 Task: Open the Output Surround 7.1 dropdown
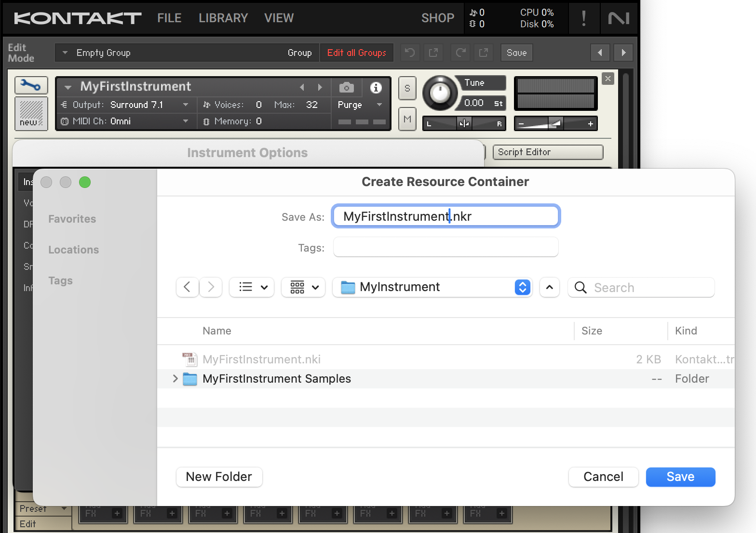pos(186,105)
